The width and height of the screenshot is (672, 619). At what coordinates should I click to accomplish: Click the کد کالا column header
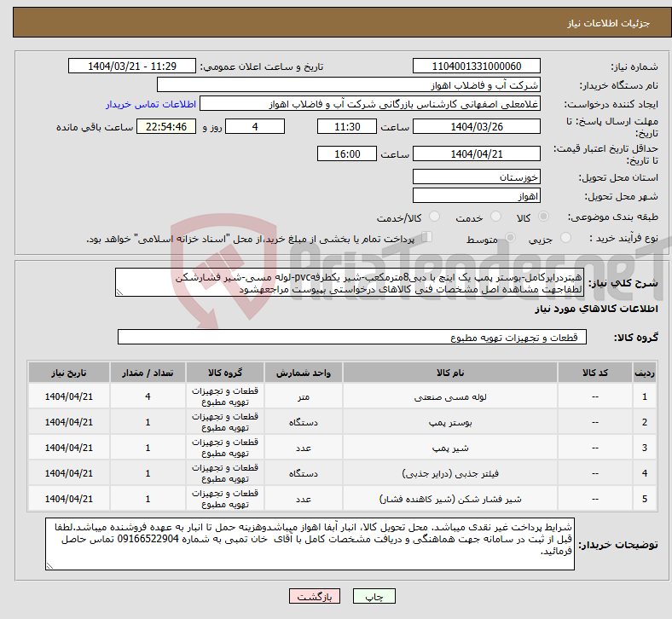pos(595,373)
